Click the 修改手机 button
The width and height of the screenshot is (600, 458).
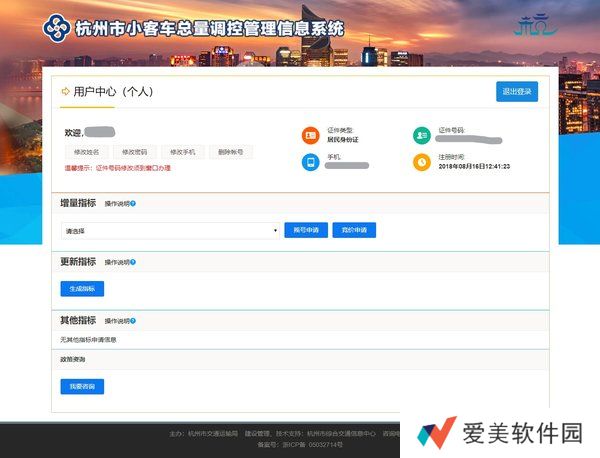click(183, 152)
